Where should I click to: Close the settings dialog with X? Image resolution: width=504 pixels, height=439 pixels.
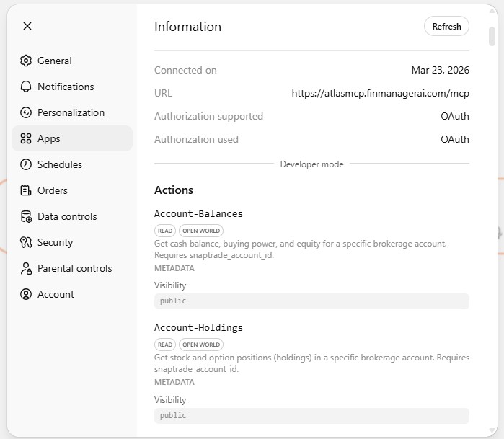(x=27, y=26)
